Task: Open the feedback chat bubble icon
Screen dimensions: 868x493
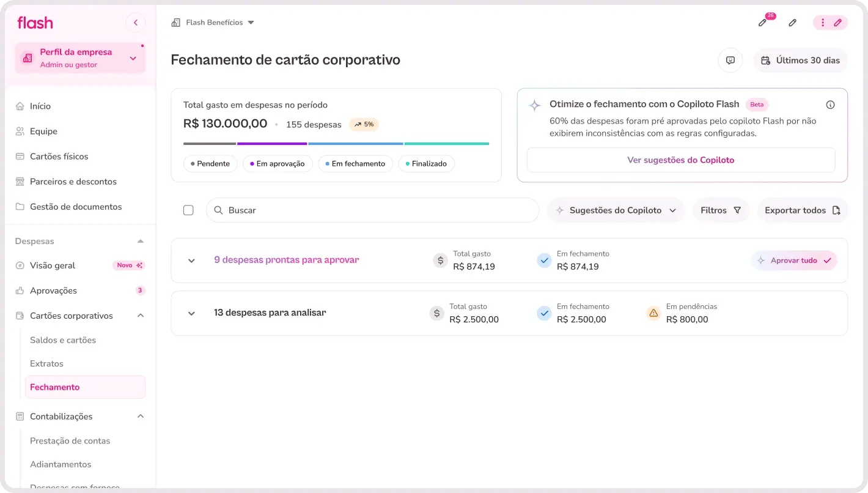Action: pos(730,60)
